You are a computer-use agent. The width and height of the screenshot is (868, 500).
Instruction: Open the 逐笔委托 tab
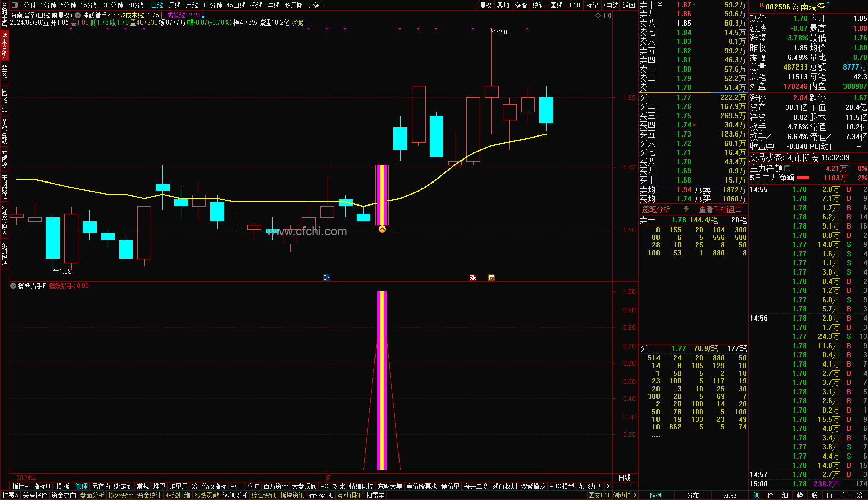pos(235,495)
